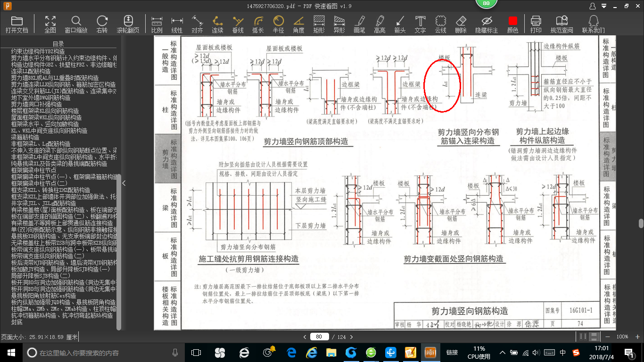Click the 100% zoom level text
The width and height of the screenshot is (644, 362).
point(622,337)
